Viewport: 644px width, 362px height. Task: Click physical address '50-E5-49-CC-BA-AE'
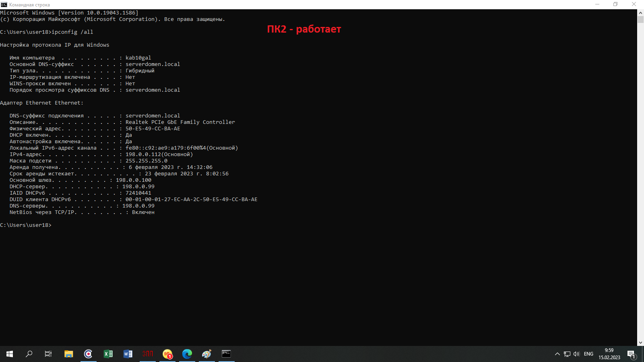(x=153, y=129)
